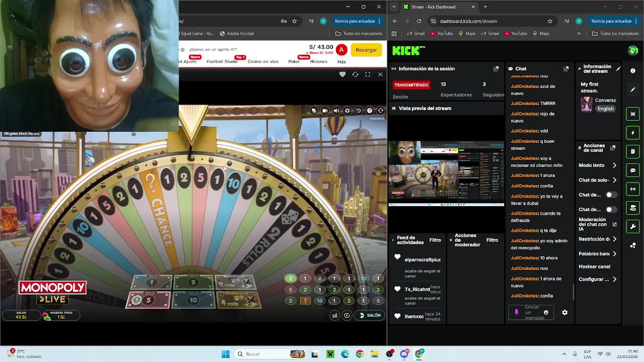Open the emoji picker in chat input

[x=546, y=312]
